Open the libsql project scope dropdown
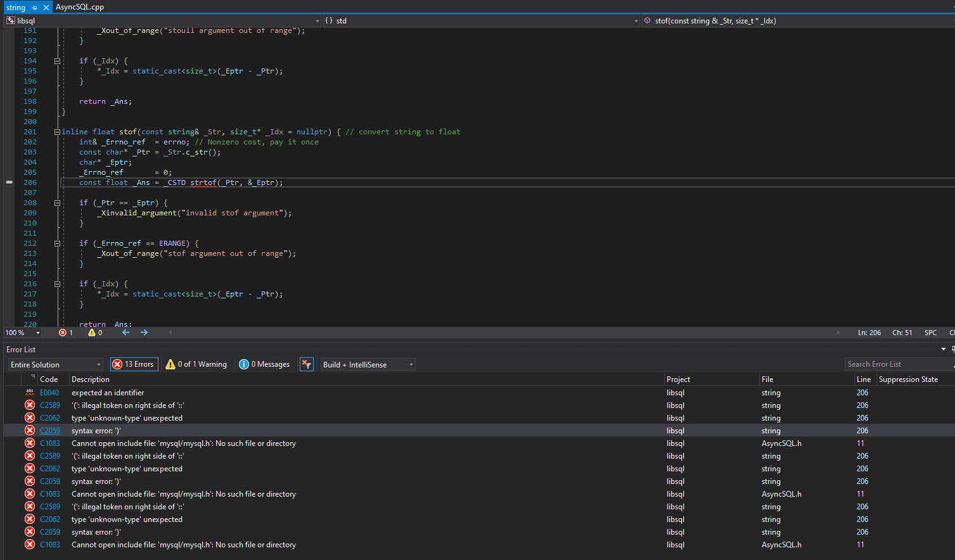Viewport: 955px width, 560px height. (163, 21)
